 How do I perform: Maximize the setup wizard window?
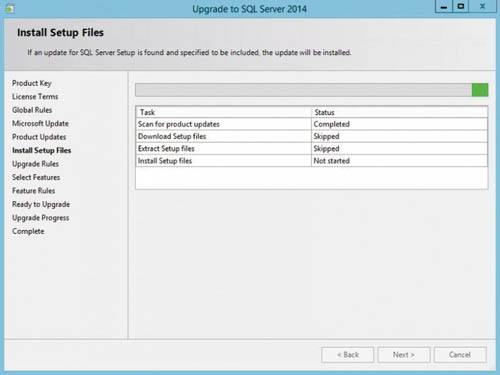(x=461, y=7)
